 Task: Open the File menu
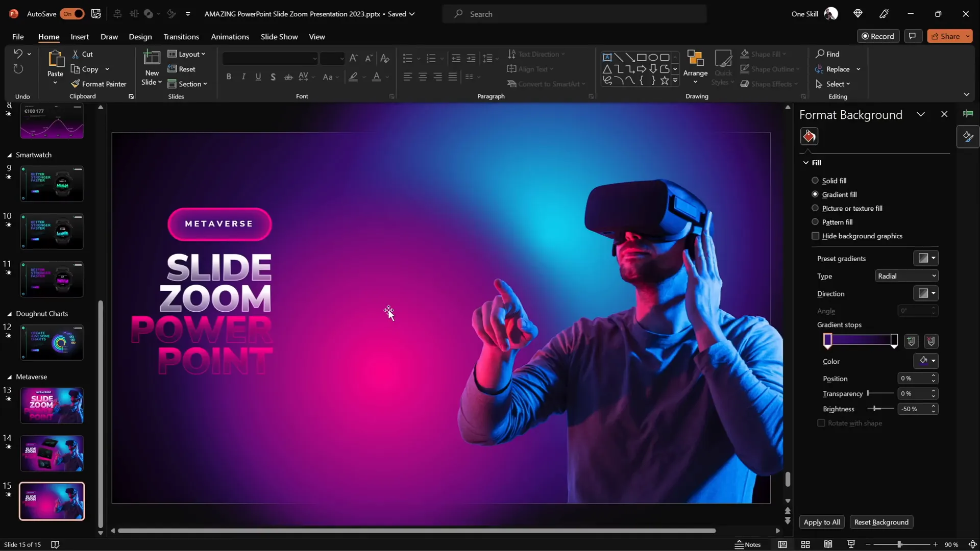tap(18, 37)
